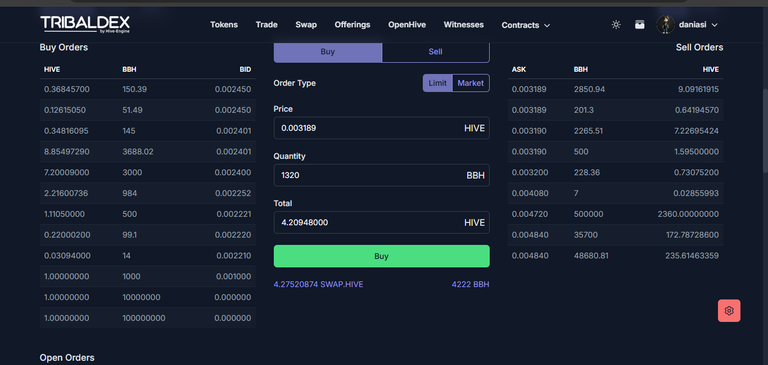Select sell order ask 0.003200
The image size is (768, 365).
[x=615, y=172]
